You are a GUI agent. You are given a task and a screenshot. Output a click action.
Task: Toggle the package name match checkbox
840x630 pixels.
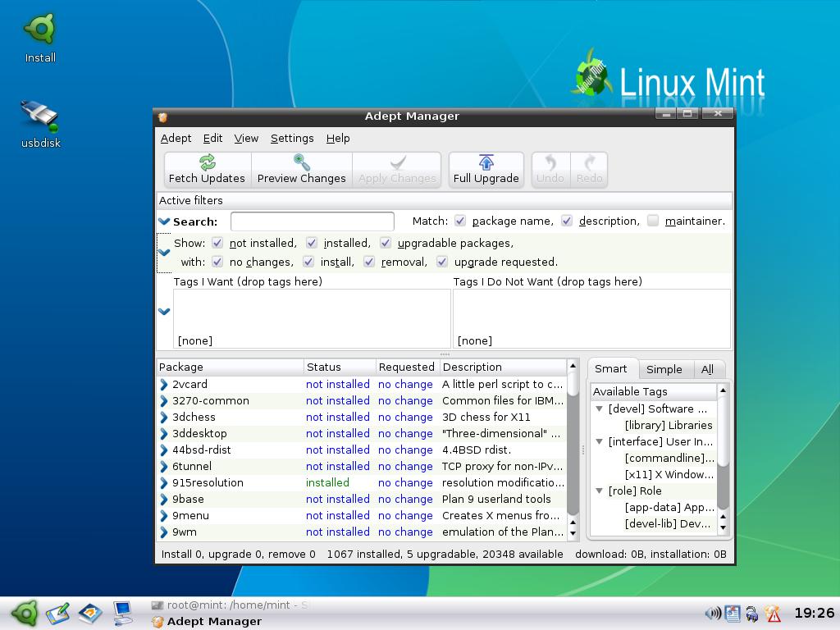(460, 221)
